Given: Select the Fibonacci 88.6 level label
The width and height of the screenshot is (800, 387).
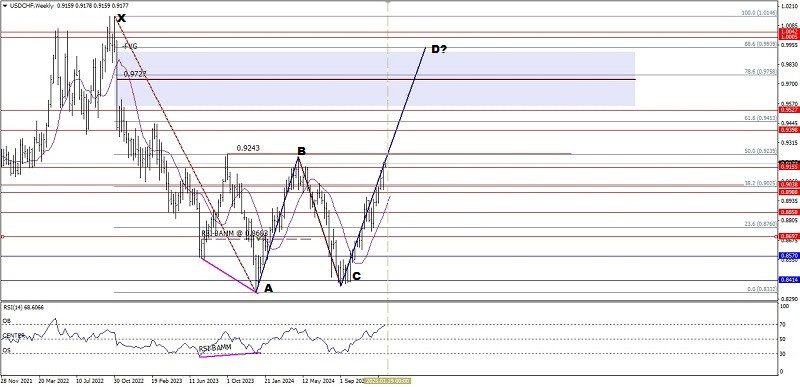Looking at the screenshot, I should pos(760,44).
